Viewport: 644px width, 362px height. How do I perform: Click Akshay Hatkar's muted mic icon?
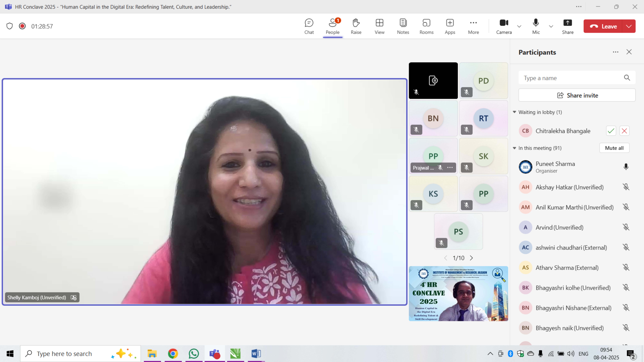tap(626, 187)
